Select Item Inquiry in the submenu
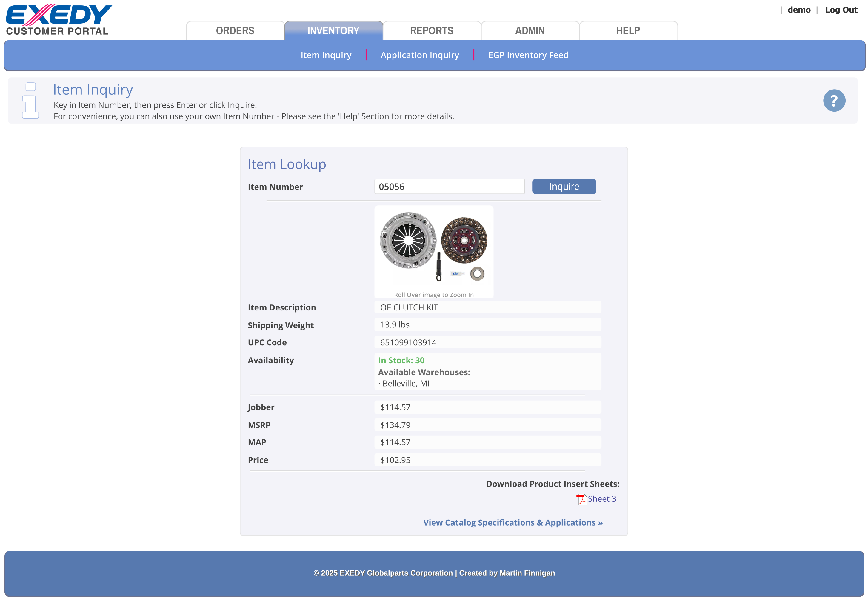Image resolution: width=868 pixels, height=597 pixels. (x=326, y=55)
